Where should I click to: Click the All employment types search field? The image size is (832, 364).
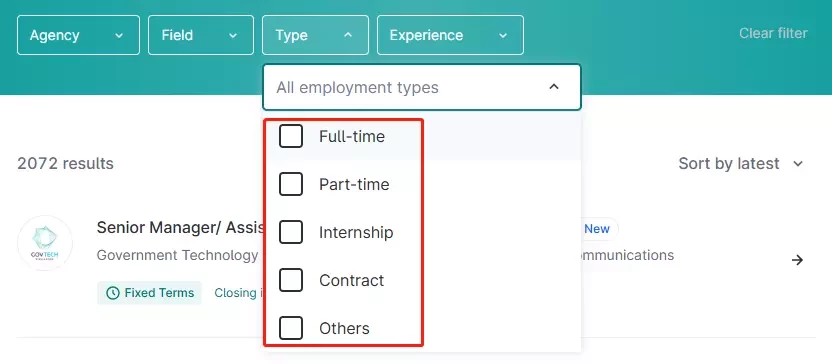pos(422,87)
